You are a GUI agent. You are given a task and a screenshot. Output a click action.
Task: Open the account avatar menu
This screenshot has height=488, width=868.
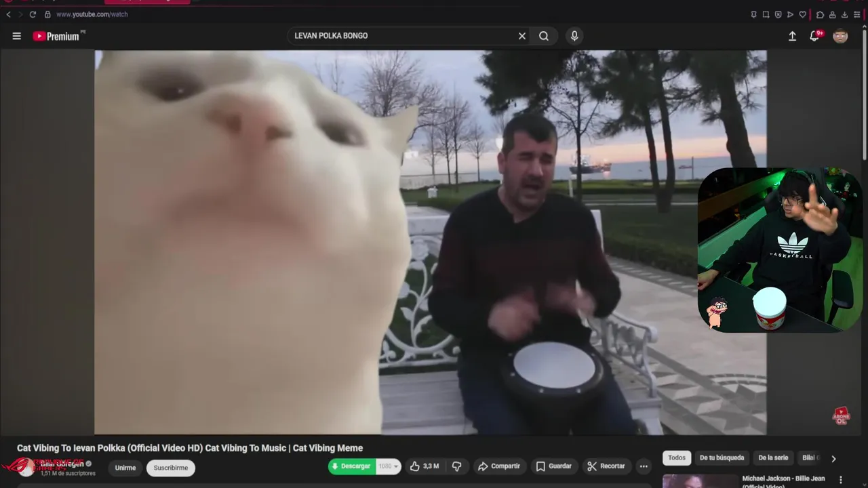pos(840,36)
